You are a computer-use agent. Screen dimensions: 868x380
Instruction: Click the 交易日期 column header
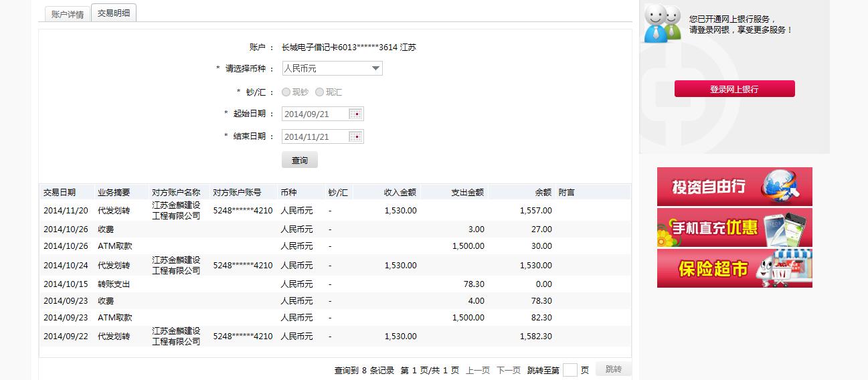[60, 192]
